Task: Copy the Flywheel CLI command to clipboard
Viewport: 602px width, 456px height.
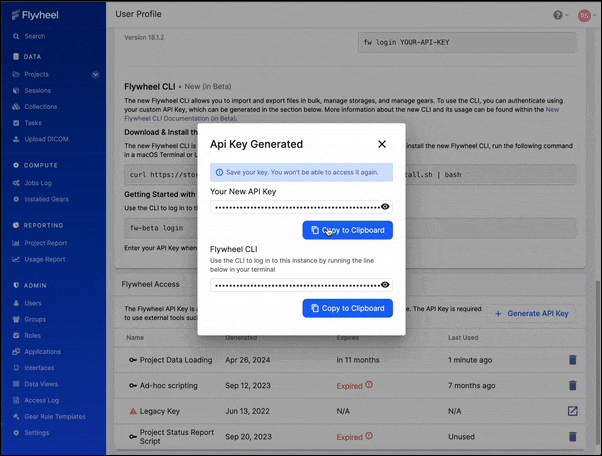Action: pos(347,308)
